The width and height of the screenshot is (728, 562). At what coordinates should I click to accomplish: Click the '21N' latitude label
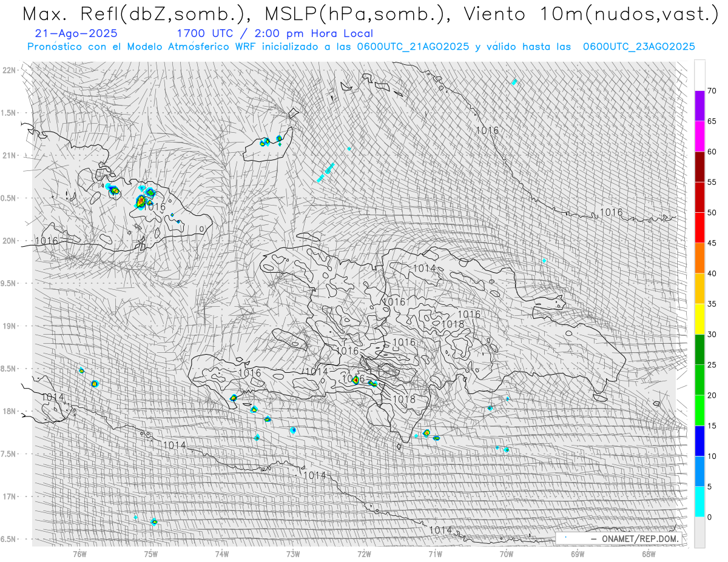(x=9, y=156)
